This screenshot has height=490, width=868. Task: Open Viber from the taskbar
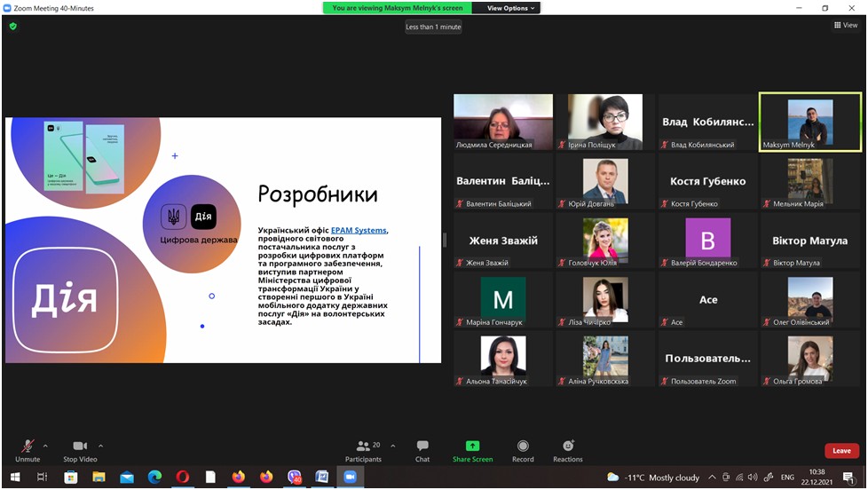click(x=294, y=478)
